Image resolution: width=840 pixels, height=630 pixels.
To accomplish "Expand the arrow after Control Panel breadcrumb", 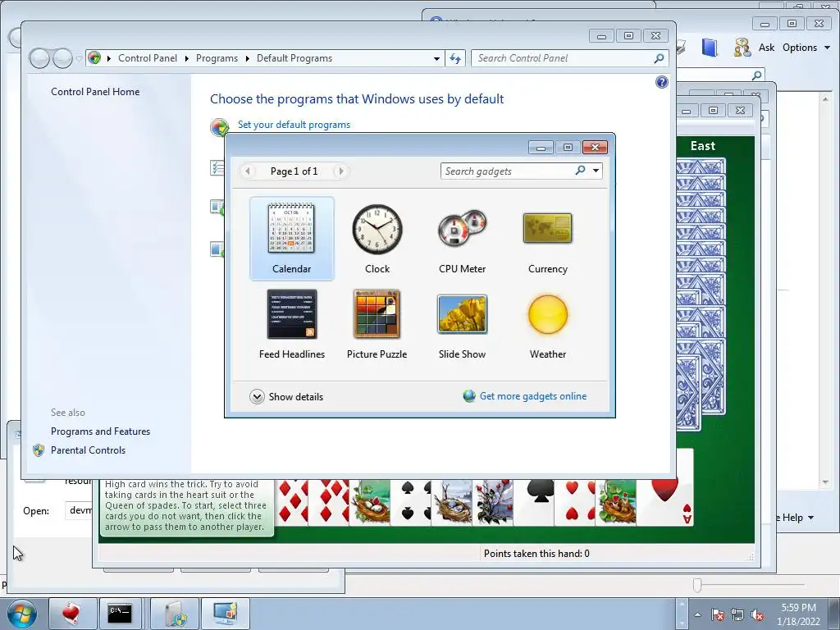I will tap(186, 58).
